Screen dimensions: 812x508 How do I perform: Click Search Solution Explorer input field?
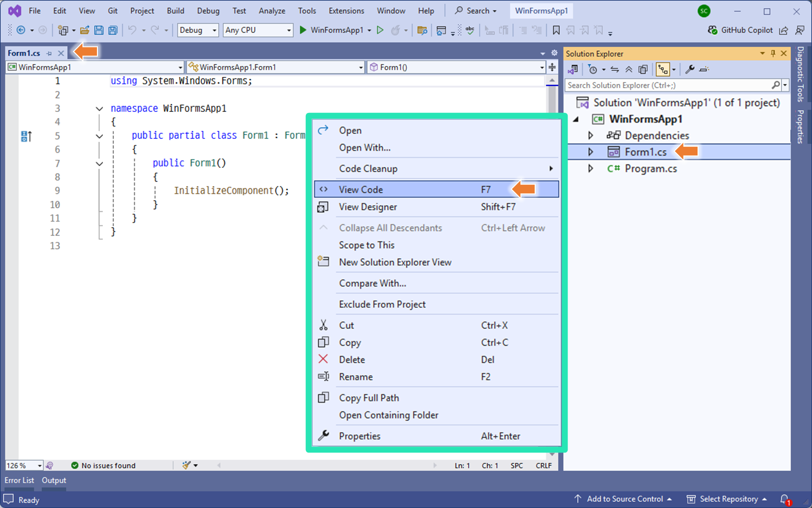pos(669,85)
